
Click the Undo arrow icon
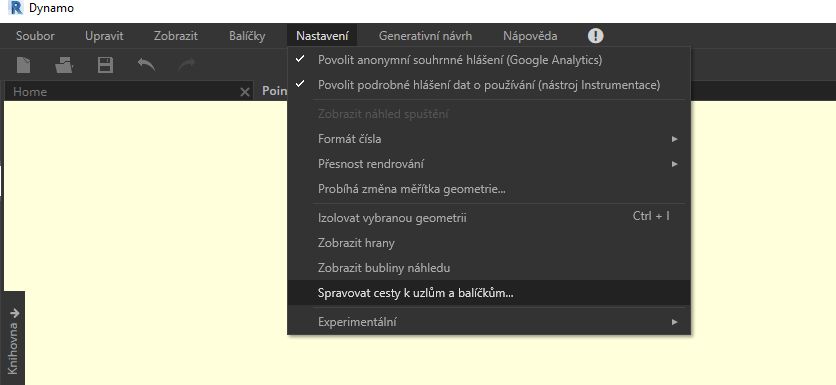[x=147, y=65]
